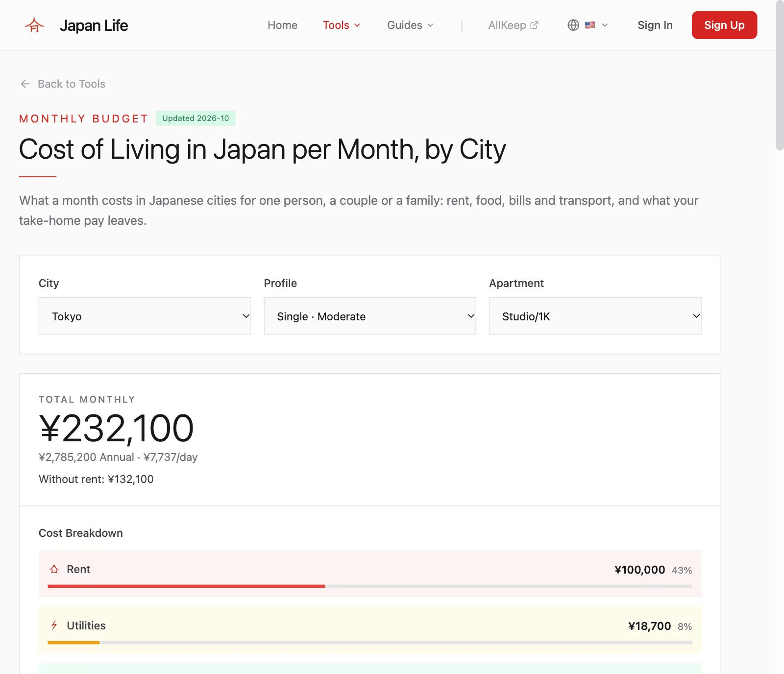Expand the Tools chevron
The width and height of the screenshot is (784, 674).
(x=357, y=25)
